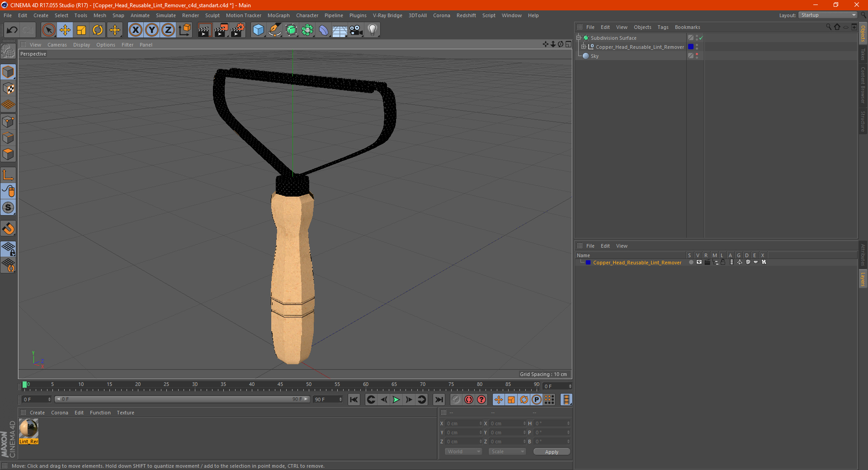Screen dimensions: 868x470
Task: Add a Subdivision Surface generator icon
Action: click(291, 30)
